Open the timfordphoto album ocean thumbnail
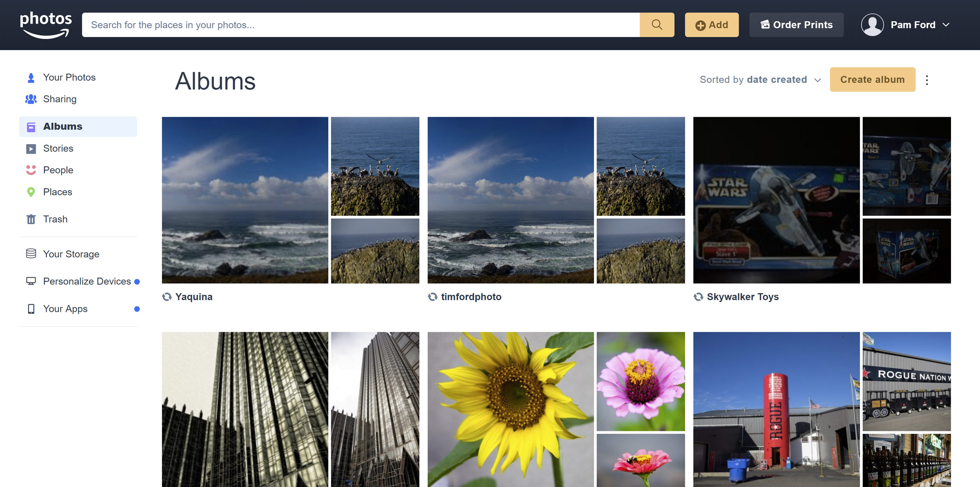The width and height of the screenshot is (980, 487). 510,200
